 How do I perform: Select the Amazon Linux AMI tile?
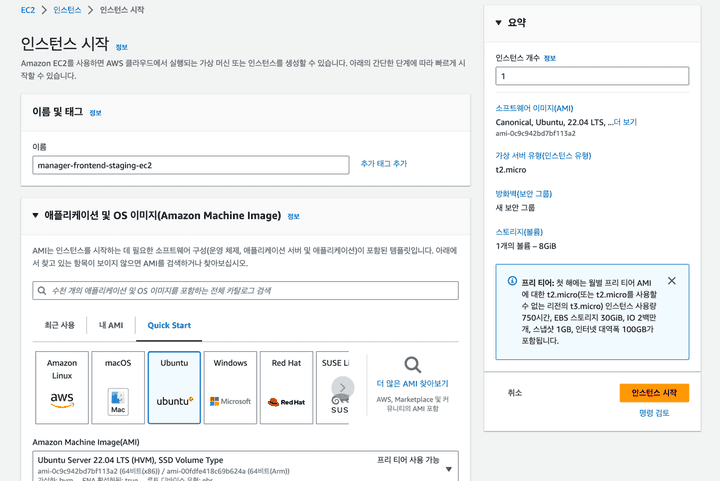tap(62, 387)
